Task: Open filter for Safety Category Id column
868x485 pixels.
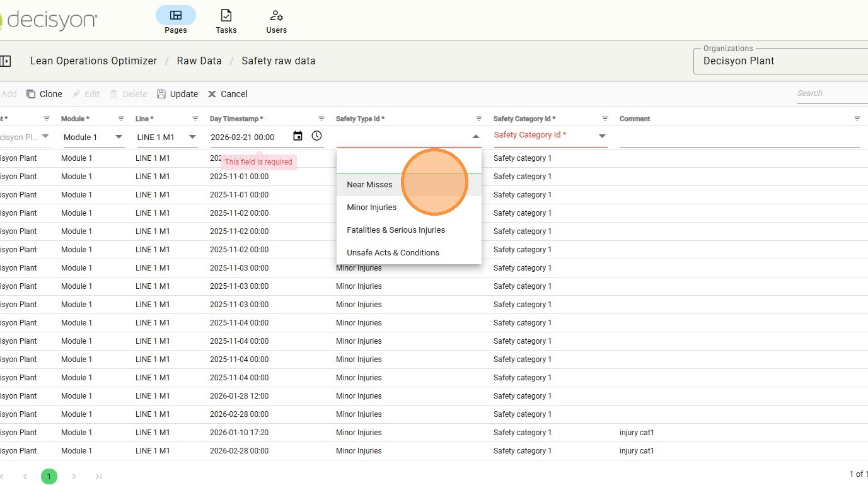Action: [x=605, y=119]
